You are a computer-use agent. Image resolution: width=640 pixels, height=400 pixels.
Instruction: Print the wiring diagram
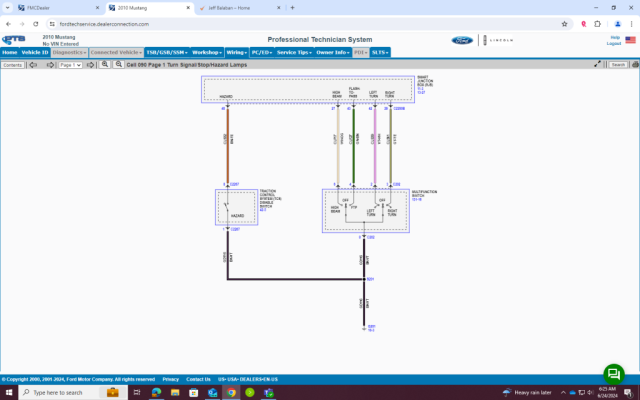[x=635, y=64]
